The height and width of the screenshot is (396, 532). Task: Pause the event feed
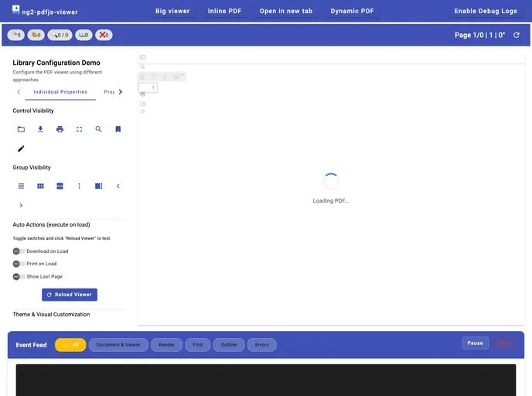pyautogui.click(x=475, y=343)
